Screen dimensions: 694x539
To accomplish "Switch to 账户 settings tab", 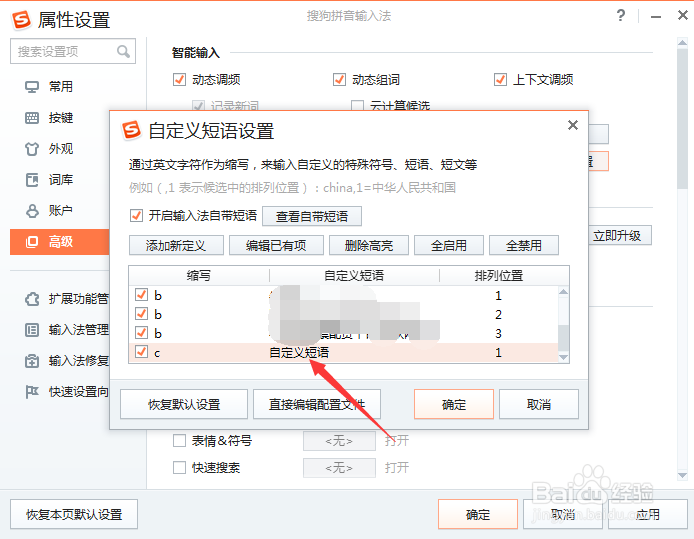I will point(61,211).
